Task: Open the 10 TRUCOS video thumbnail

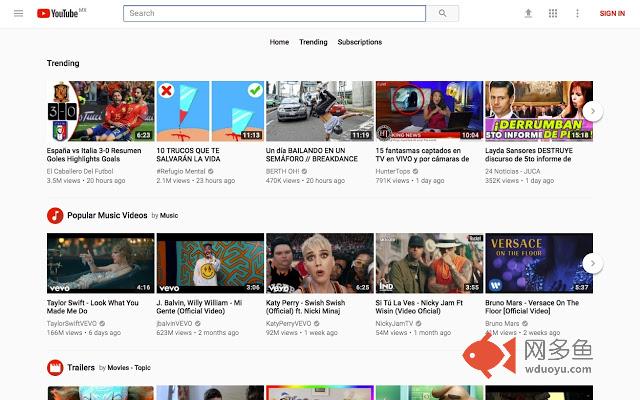Action: pyautogui.click(x=210, y=111)
